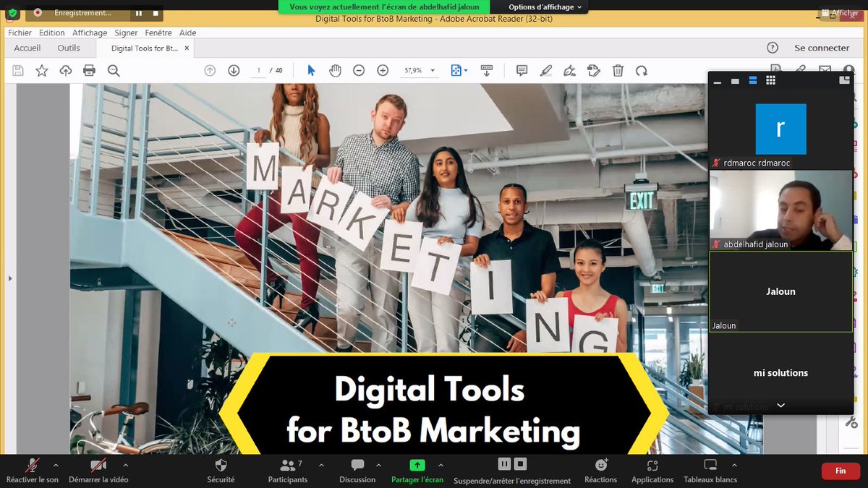This screenshot has width=868, height=488.
Task: Toggle Suspendre/arrêter l'enregistrement control
Action: point(512,469)
